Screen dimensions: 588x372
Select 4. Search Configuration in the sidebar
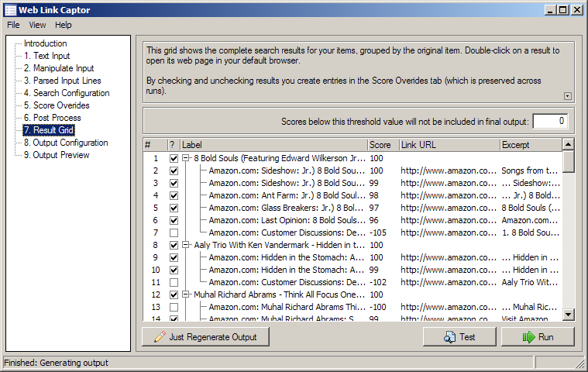[66, 93]
